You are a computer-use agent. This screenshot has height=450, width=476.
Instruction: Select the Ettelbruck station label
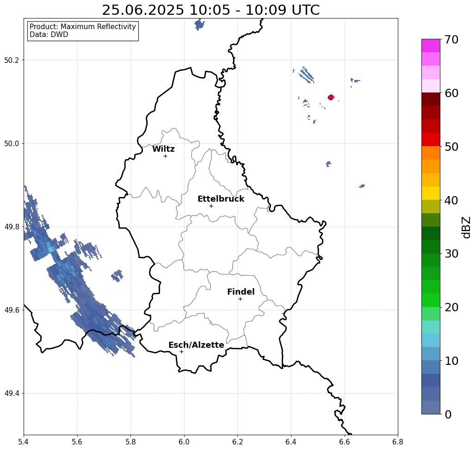pos(221,199)
